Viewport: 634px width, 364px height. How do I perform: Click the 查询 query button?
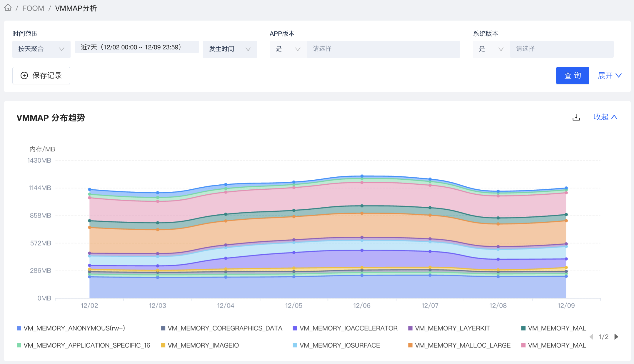572,76
